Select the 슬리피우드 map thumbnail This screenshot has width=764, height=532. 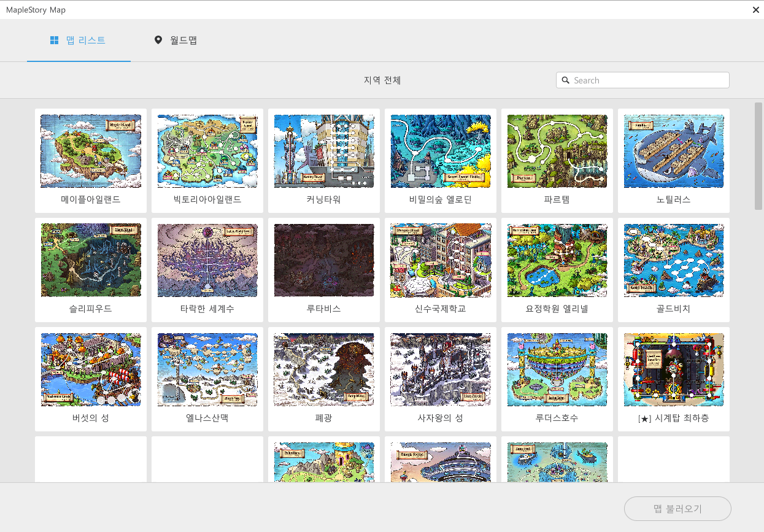tap(91, 260)
